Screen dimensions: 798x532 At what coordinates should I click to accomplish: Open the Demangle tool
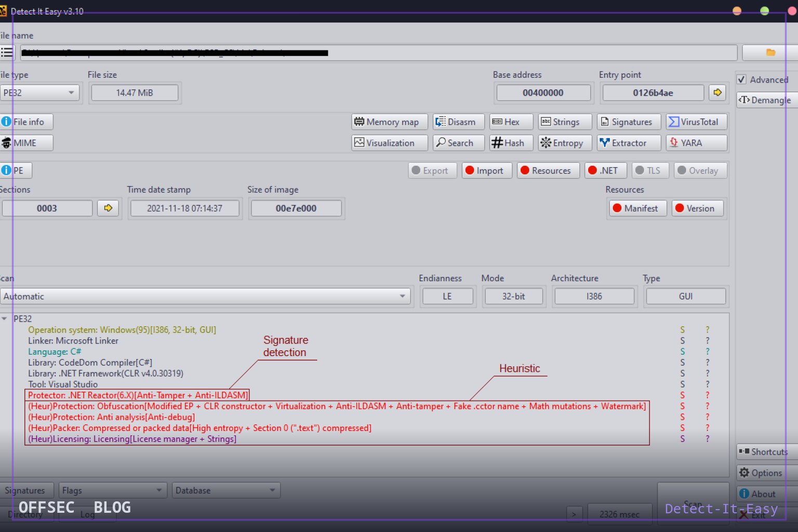click(x=766, y=100)
